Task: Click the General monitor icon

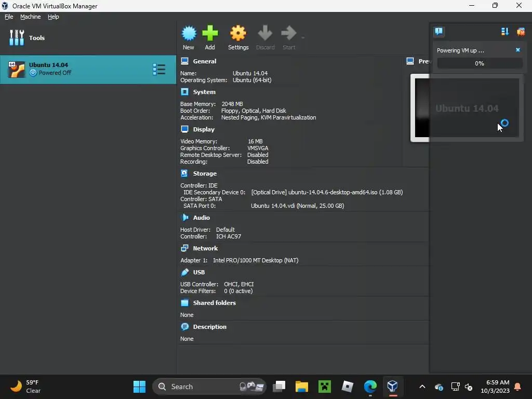Action: coord(184,61)
